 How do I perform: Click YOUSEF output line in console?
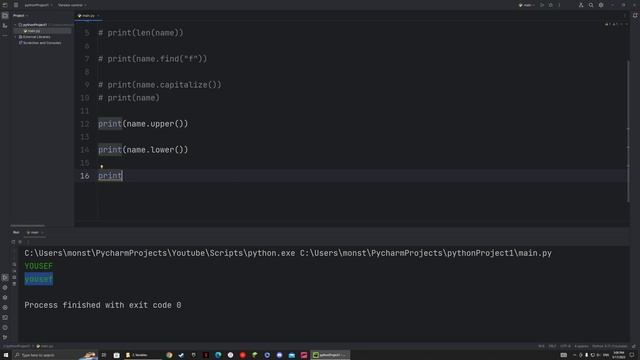38,266
